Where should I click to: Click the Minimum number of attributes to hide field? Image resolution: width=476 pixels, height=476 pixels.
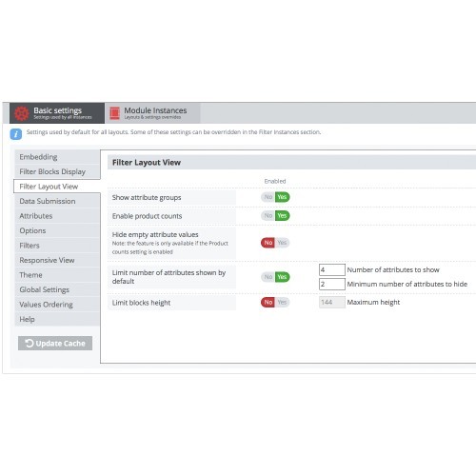click(332, 284)
